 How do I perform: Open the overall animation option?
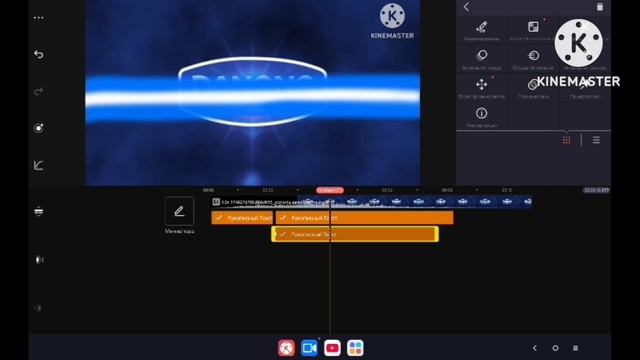coord(533,59)
